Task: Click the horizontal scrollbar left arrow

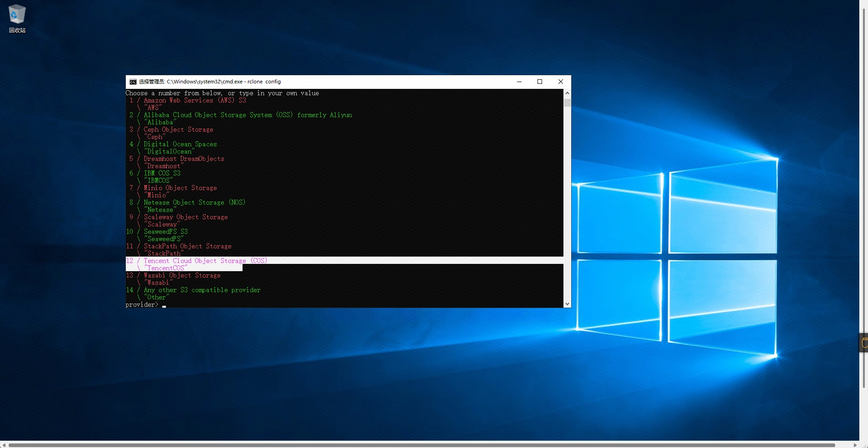Action: pyautogui.click(x=4, y=445)
